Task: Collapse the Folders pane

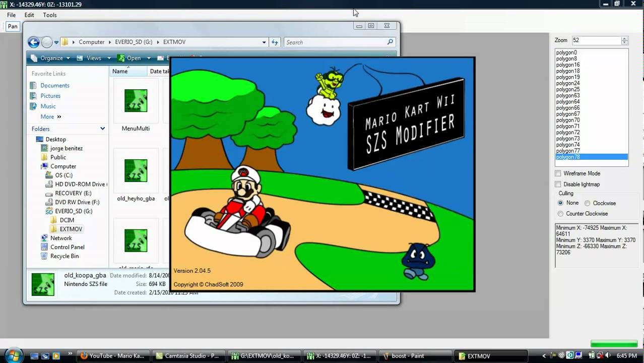Action: [x=102, y=129]
